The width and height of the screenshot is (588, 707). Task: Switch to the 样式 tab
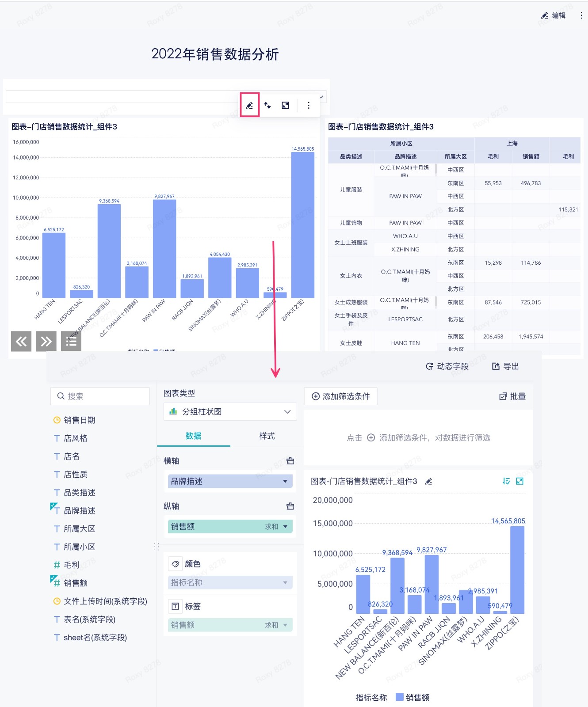pos(267,436)
